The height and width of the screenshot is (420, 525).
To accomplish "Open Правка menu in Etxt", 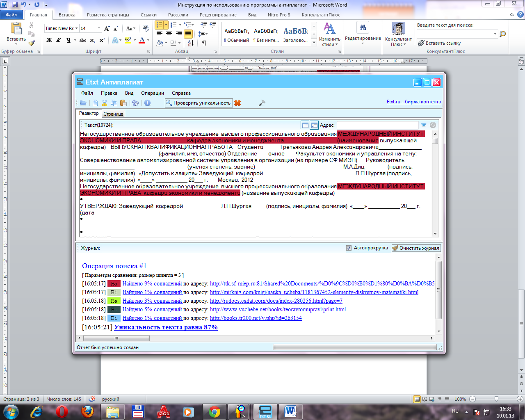I will click(x=109, y=93).
